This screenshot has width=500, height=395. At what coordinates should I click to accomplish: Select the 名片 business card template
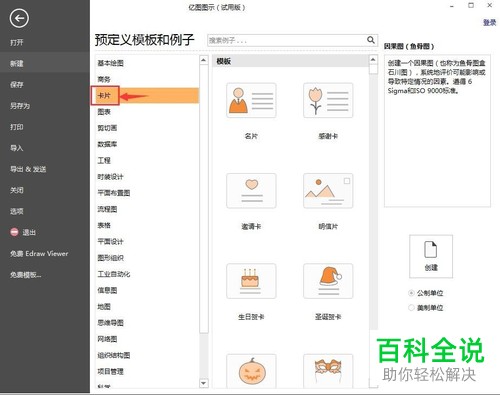point(251,100)
